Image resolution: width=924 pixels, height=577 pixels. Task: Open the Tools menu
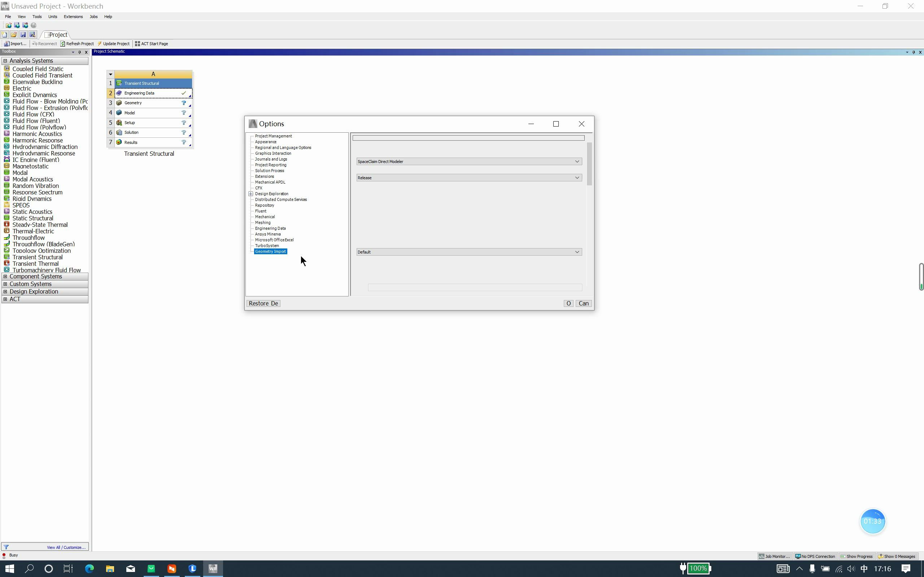37,17
